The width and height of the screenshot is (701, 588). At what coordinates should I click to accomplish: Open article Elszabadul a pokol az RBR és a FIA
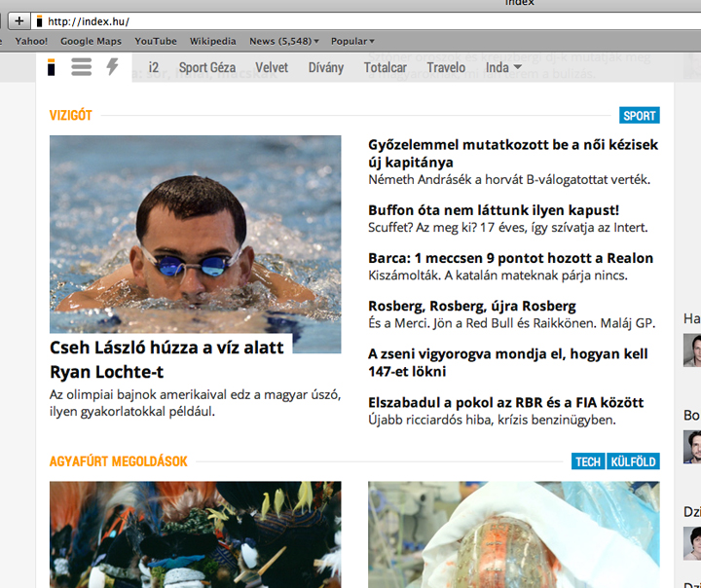point(505,403)
